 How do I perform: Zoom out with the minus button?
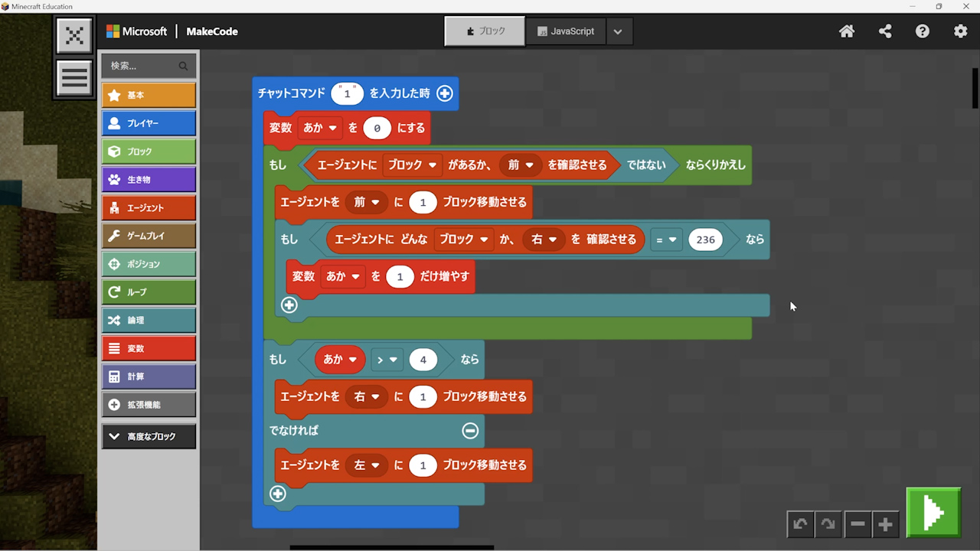pos(857,524)
